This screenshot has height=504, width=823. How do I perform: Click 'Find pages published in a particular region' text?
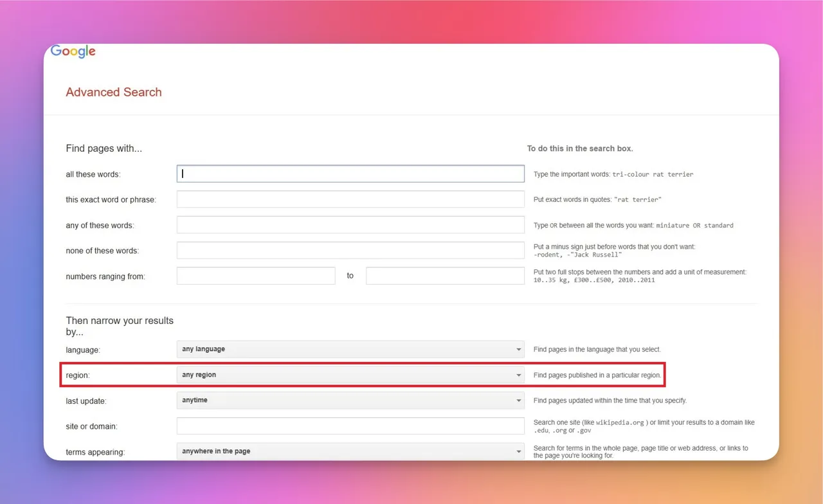click(x=597, y=375)
